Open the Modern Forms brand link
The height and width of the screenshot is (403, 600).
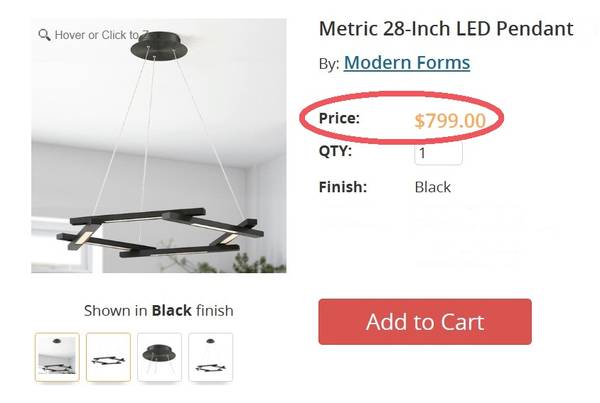(x=406, y=63)
